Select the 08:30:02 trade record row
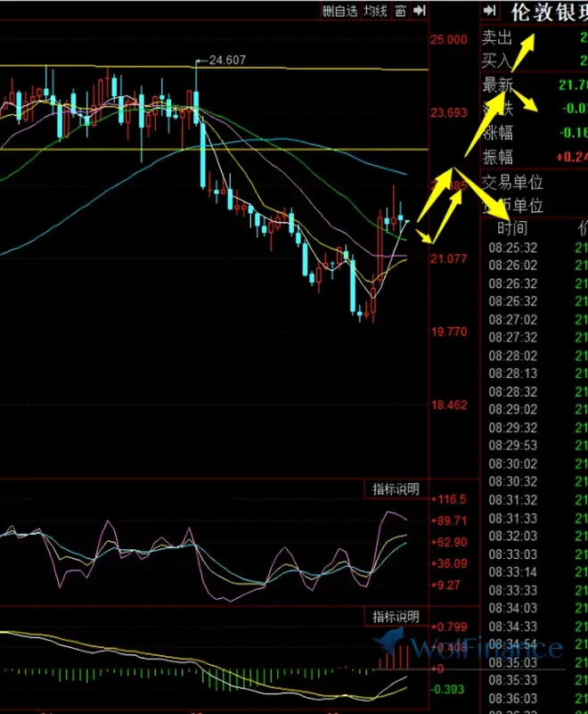Screen dimensions: 588x714 pyautogui.click(x=512, y=464)
